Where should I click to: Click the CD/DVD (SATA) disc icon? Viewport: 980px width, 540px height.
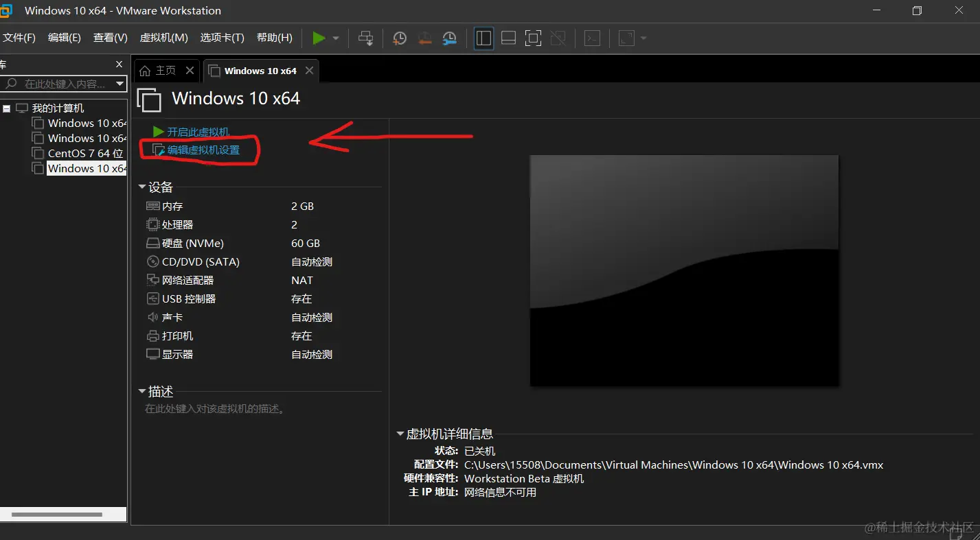point(152,261)
